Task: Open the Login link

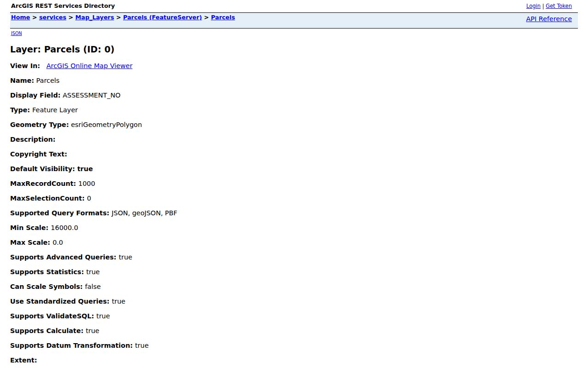Action: (533, 6)
